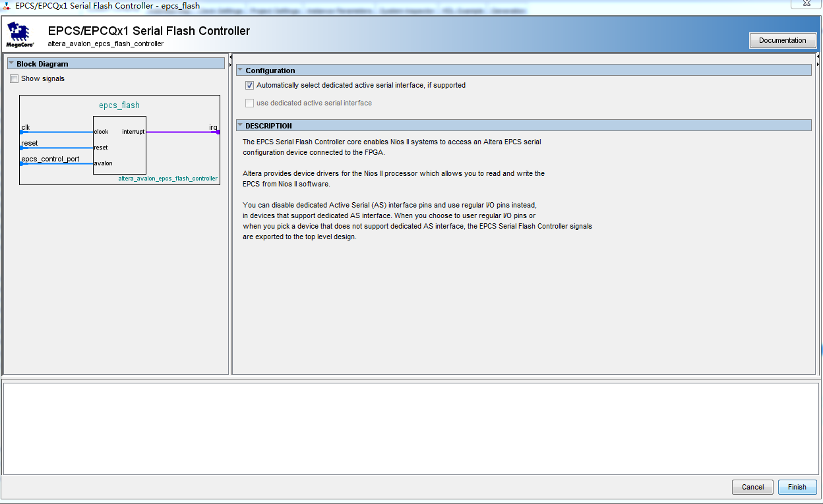Click the Cancel button
This screenshot has height=504, width=823.
(x=752, y=487)
